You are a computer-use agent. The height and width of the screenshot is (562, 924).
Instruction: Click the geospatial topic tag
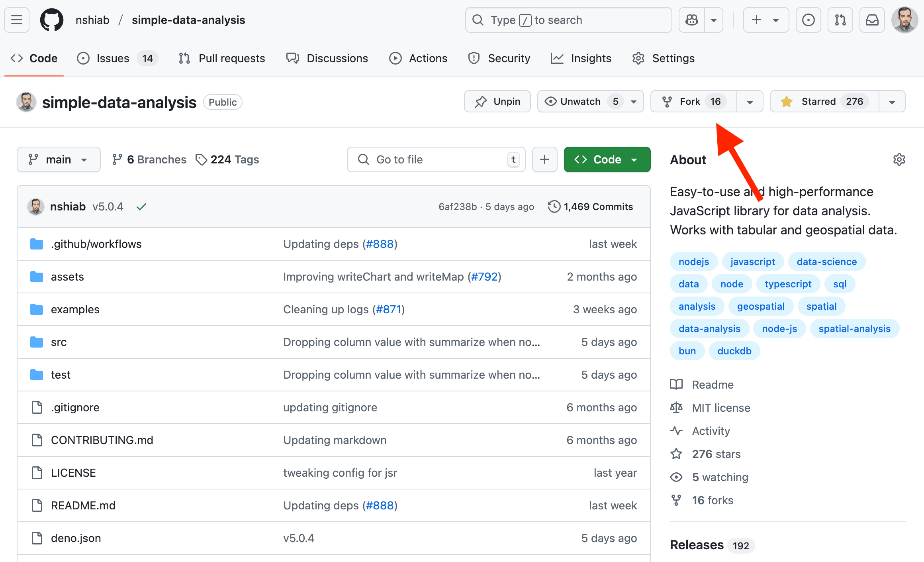tap(760, 306)
